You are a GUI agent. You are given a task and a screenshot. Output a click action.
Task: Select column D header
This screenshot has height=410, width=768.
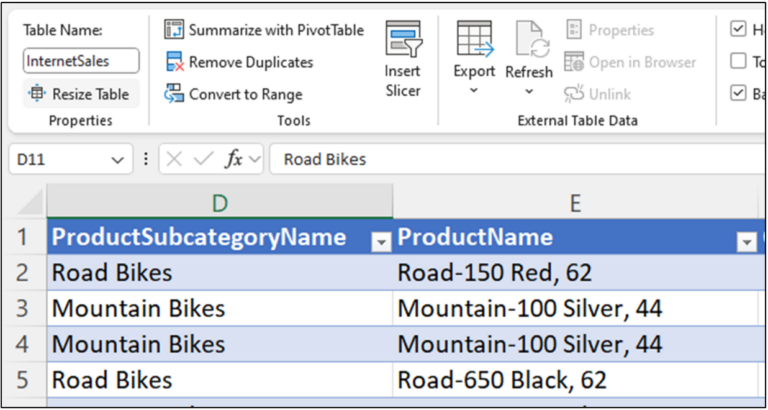click(220, 203)
